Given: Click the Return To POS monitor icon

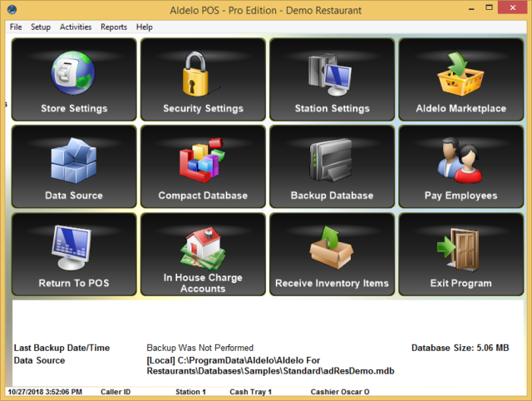Looking at the screenshot, I should coord(74,248).
